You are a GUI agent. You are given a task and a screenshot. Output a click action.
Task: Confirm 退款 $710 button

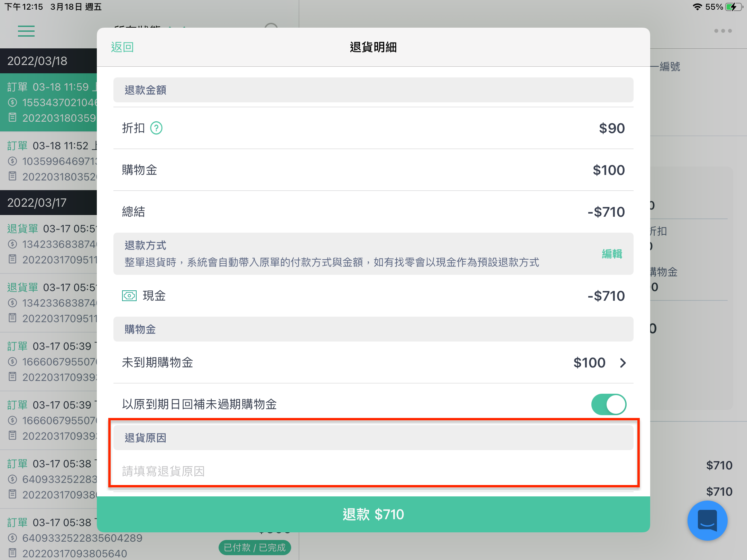coord(373,514)
